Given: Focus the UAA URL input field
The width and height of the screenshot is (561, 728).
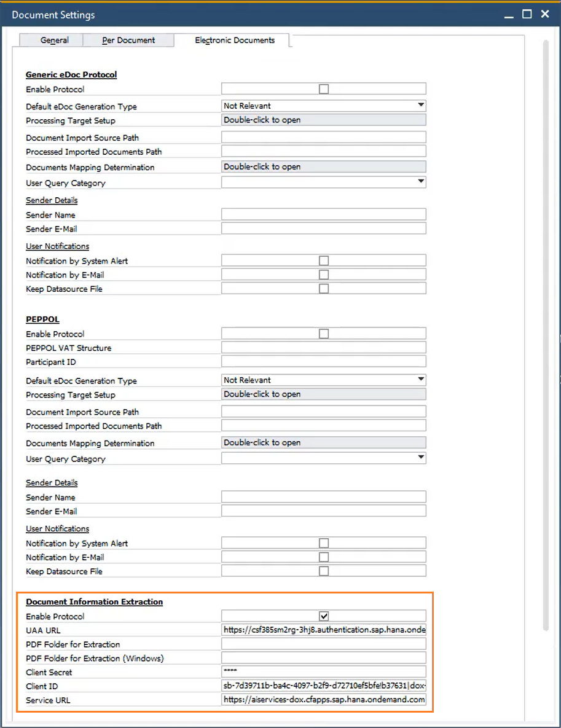Looking at the screenshot, I should [323, 630].
